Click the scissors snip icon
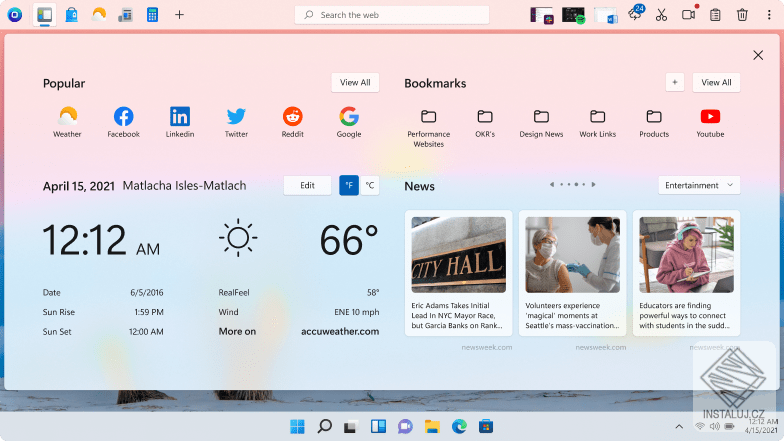Screen dimensions: 784x441 point(662,15)
